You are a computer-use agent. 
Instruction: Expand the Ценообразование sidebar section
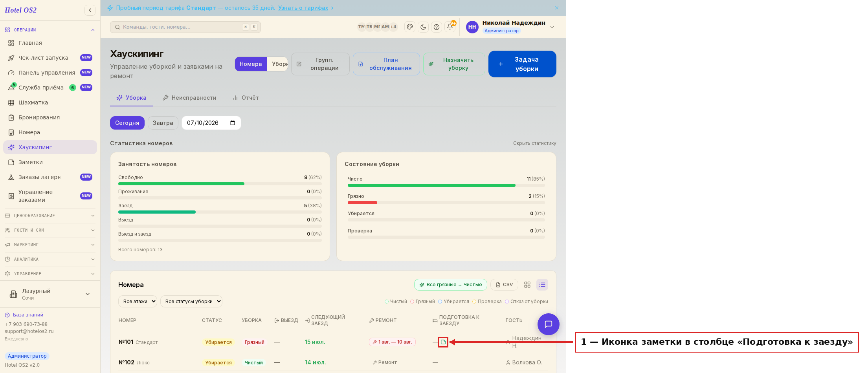pyautogui.click(x=50, y=216)
